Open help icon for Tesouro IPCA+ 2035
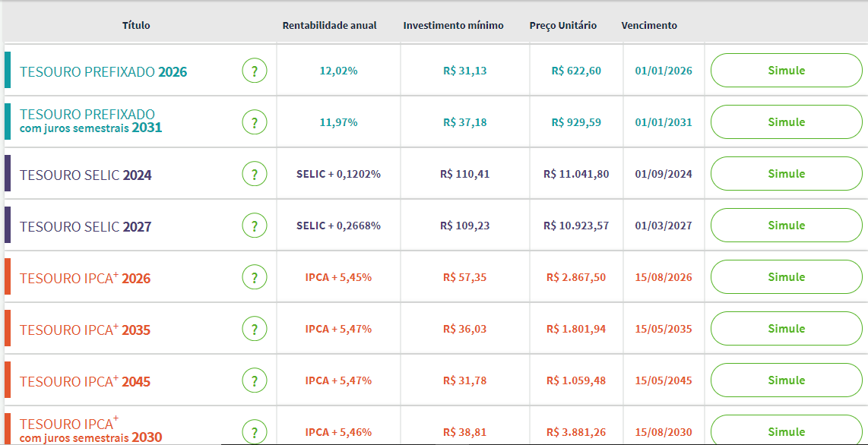 [x=255, y=330]
